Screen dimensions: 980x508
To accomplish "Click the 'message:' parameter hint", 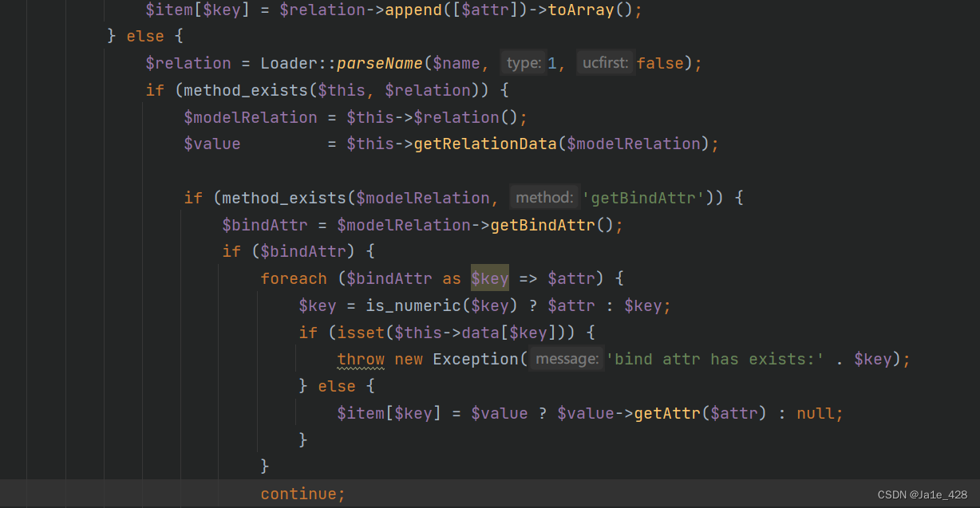I will point(567,360).
